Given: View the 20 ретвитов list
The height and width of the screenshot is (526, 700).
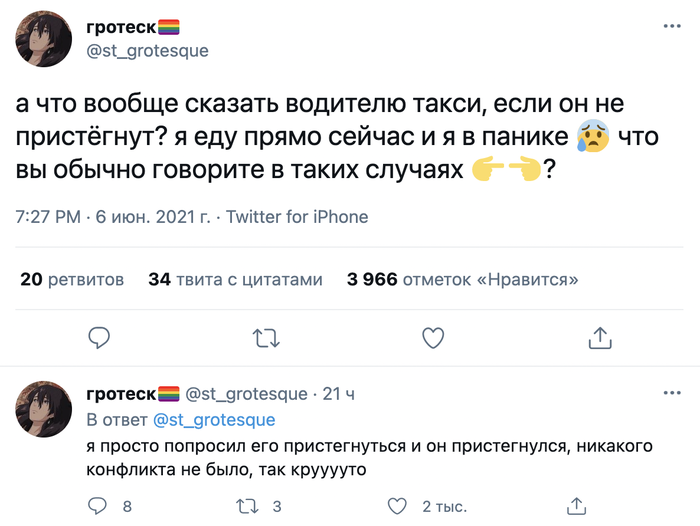Looking at the screenshot, I should [x=72, y=280].
